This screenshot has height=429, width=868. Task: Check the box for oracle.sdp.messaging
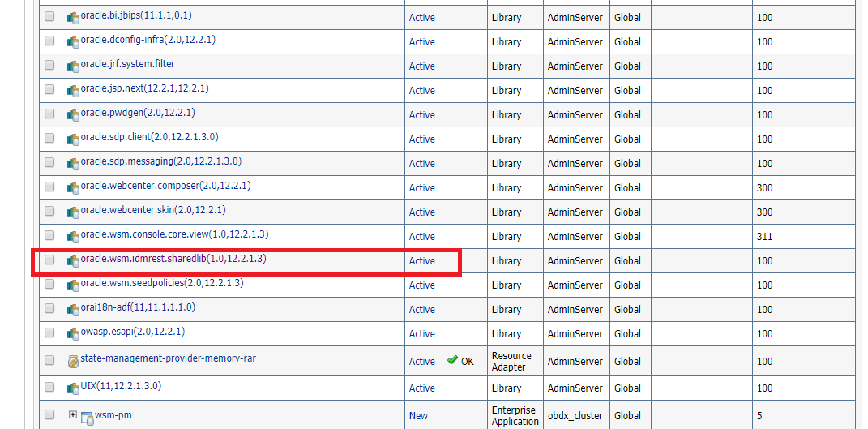49,162
